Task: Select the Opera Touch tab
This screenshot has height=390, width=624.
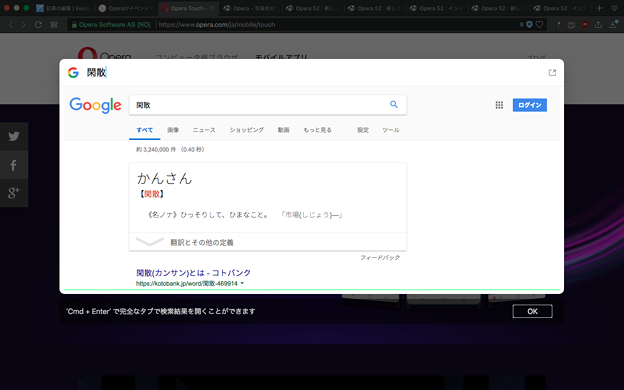Action: tap(188, 8)
